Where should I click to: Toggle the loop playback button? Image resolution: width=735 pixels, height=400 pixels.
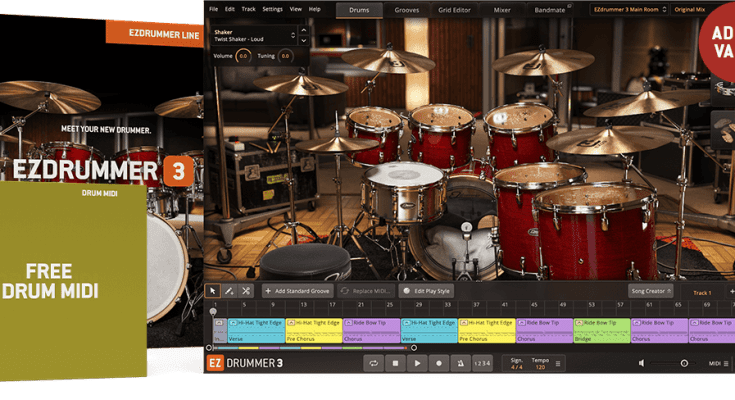click(373, 363)
